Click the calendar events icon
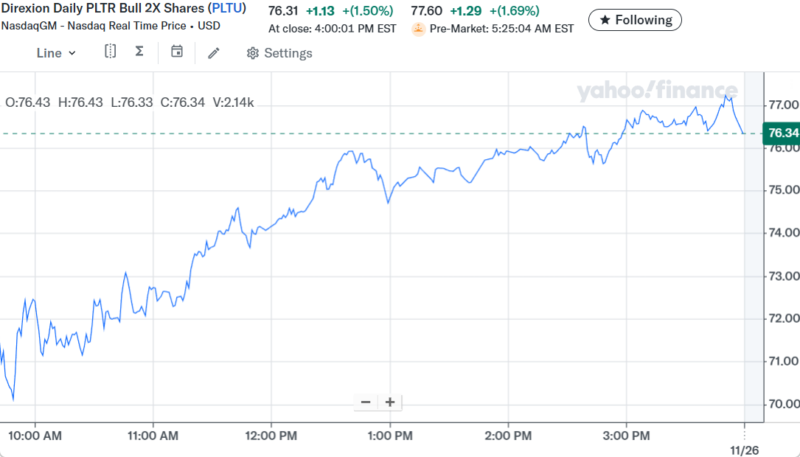Image resolution: width=800 pixels, height=457 pixels. (x=177, y=51)
